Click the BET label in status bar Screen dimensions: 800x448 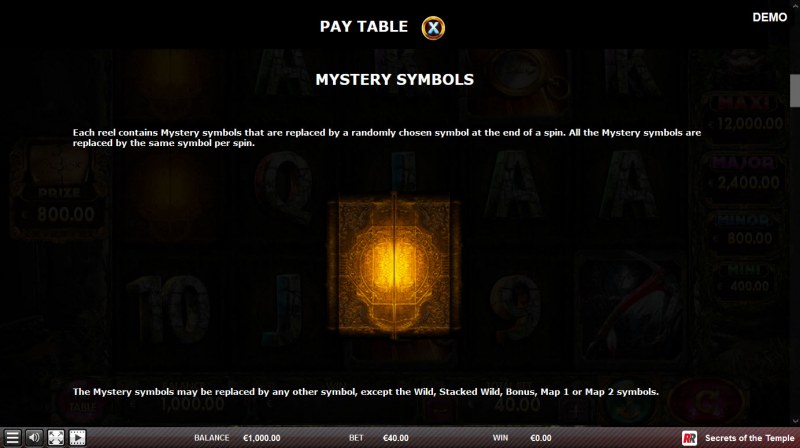[x=356, y=438]
